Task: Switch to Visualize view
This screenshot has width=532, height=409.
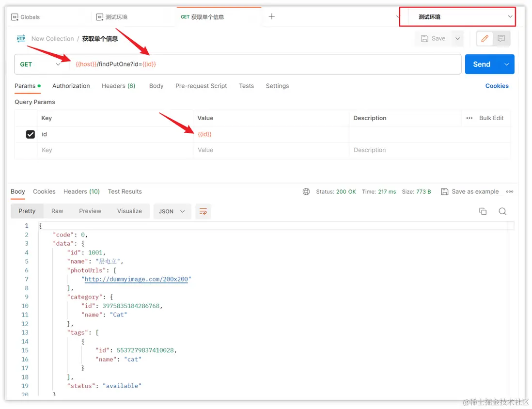Action: coord(129,211)
